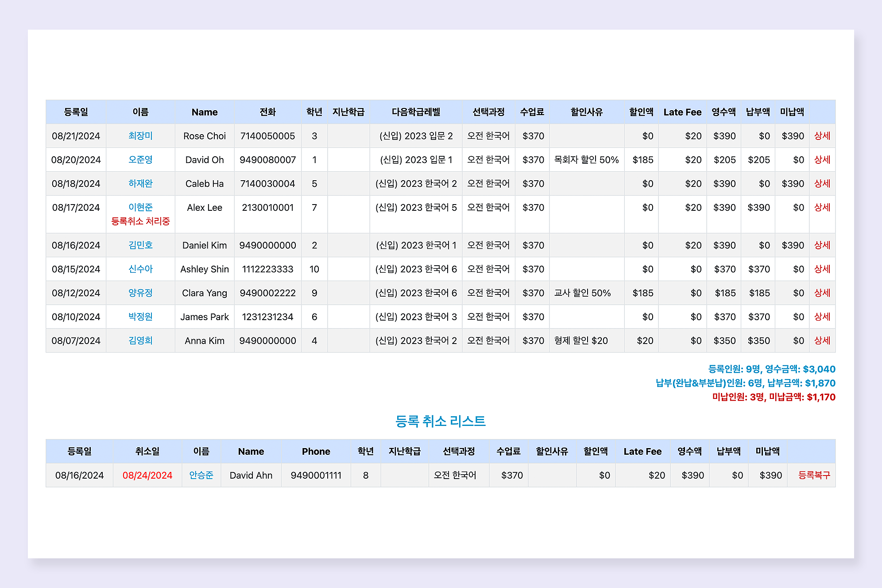
Task: Open 박정원 student link
Action: (x=140, y=317)
